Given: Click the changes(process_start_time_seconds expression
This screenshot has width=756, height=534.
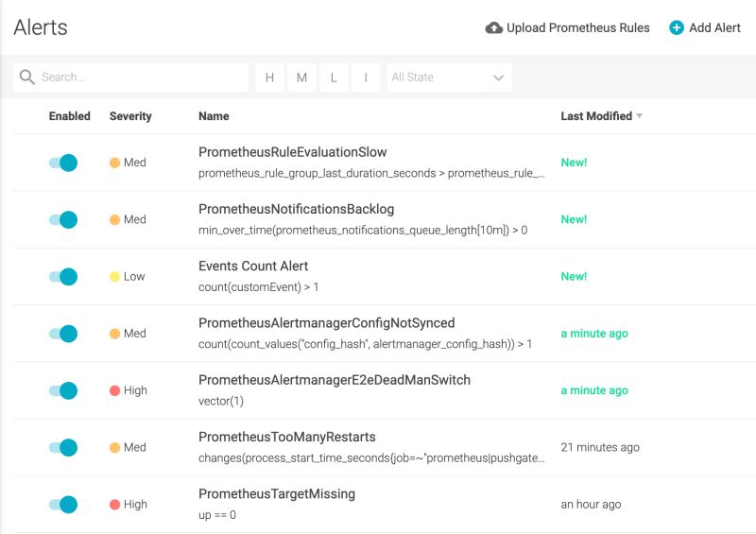Looking at the screenshot, I should point(371,457).
